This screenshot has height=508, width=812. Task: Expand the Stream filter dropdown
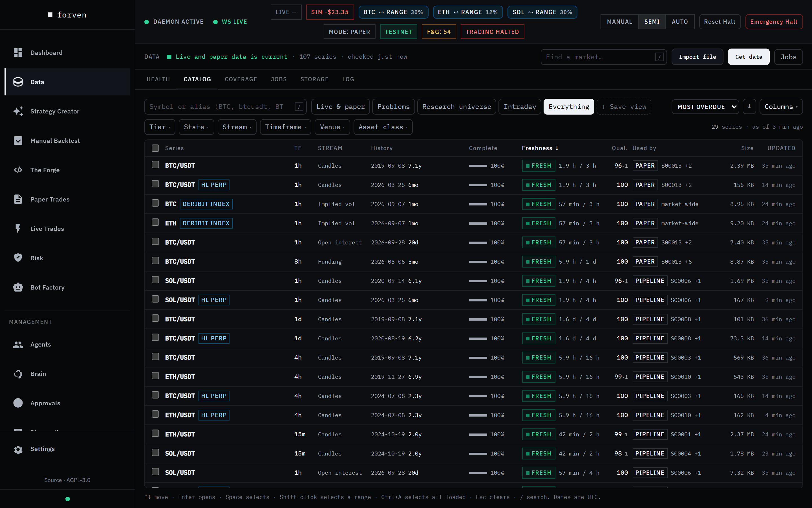237,127
